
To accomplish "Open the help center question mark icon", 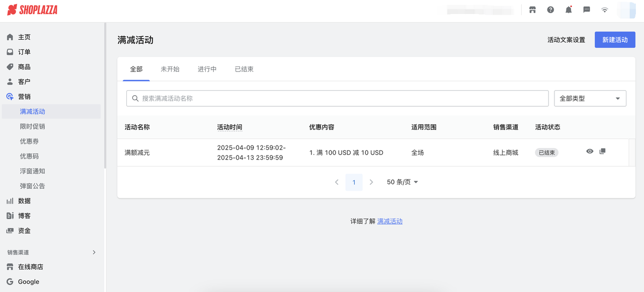I will click(x=550, y=9).
